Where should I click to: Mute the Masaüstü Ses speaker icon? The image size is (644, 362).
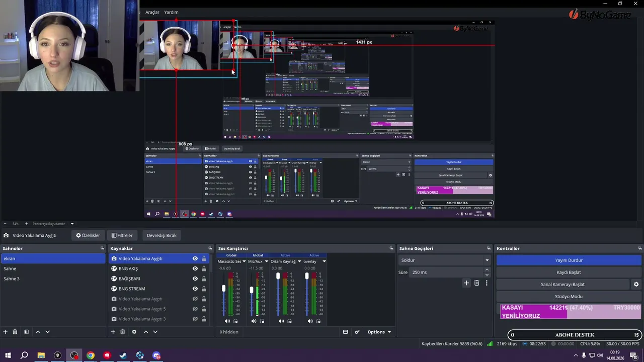[227, 321]
